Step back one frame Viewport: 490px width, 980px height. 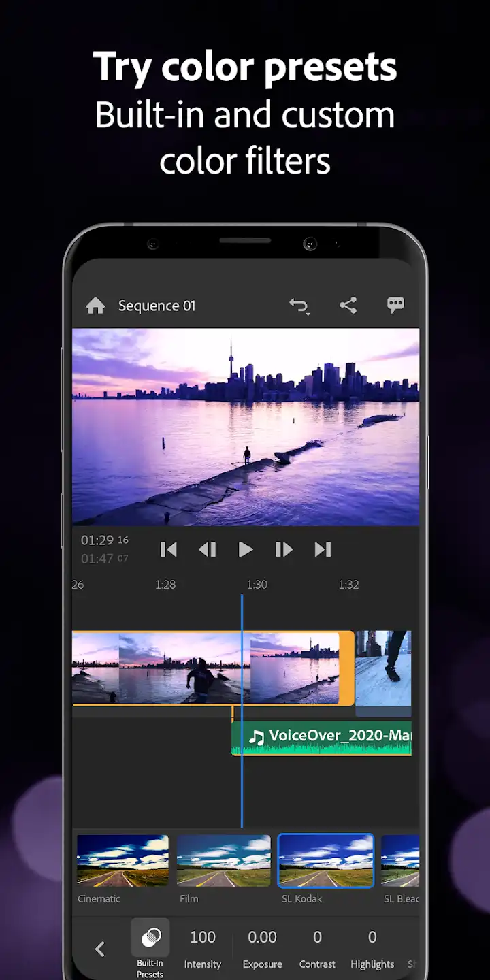pos(207,549)
